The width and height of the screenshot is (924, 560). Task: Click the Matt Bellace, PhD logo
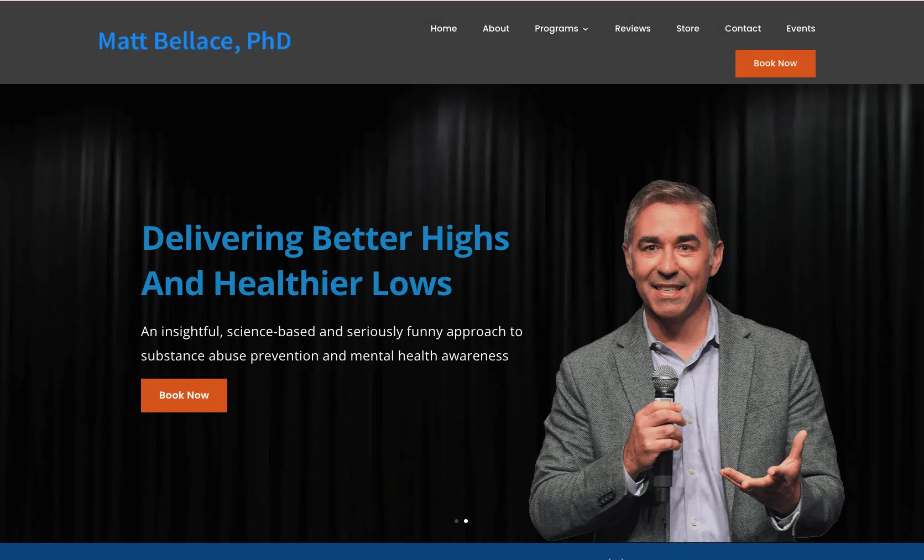[195, 41]
